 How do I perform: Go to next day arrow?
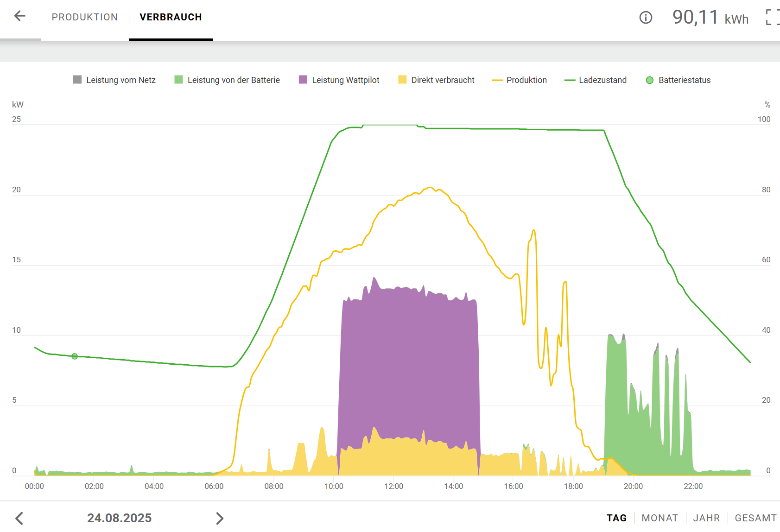pyautogui.click(x=220, y=518)
